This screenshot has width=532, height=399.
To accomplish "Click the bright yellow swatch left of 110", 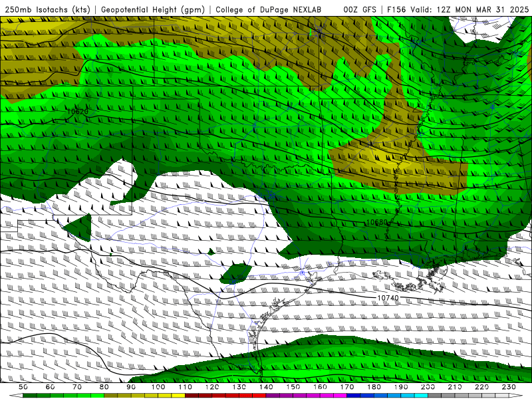I will tap(178, 396).
